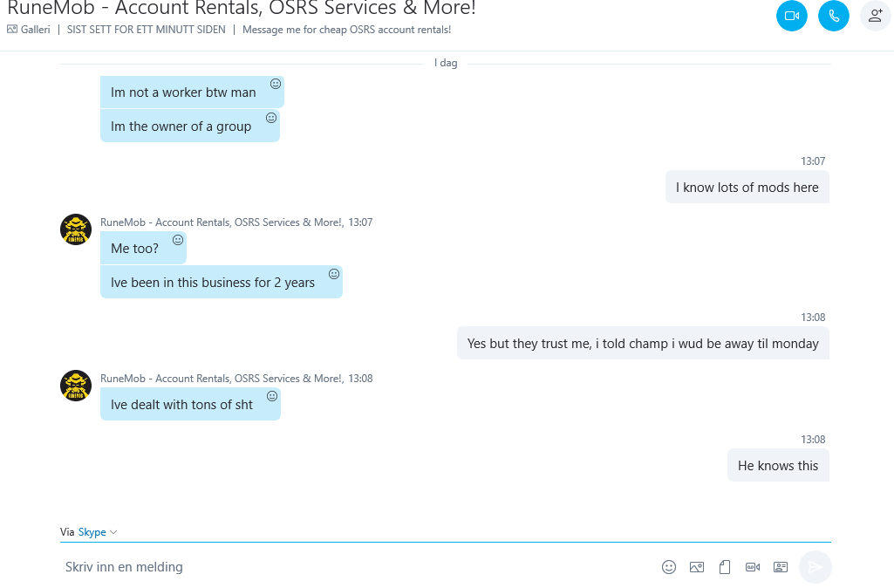Share a contact card icon
Viewport: 894px width, 588px height.
point(781,567)
